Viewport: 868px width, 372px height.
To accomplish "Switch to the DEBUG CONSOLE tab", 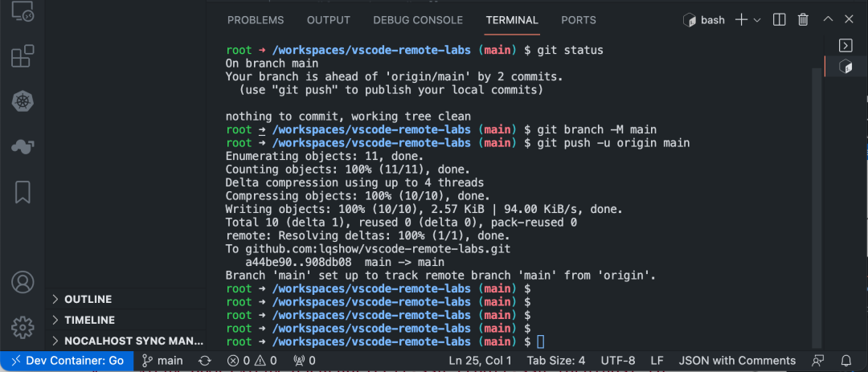I will (x=417, y=20).
